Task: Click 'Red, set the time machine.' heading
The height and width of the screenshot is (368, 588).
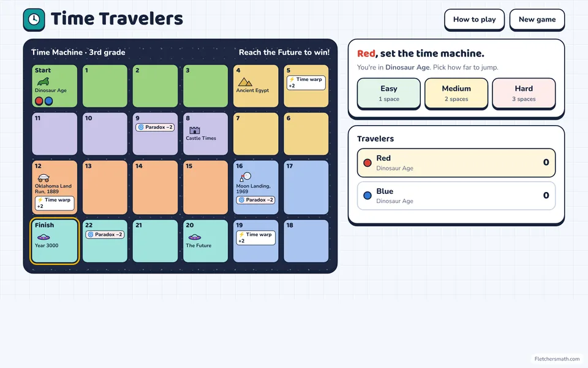Action: click(x=420, y=54)
